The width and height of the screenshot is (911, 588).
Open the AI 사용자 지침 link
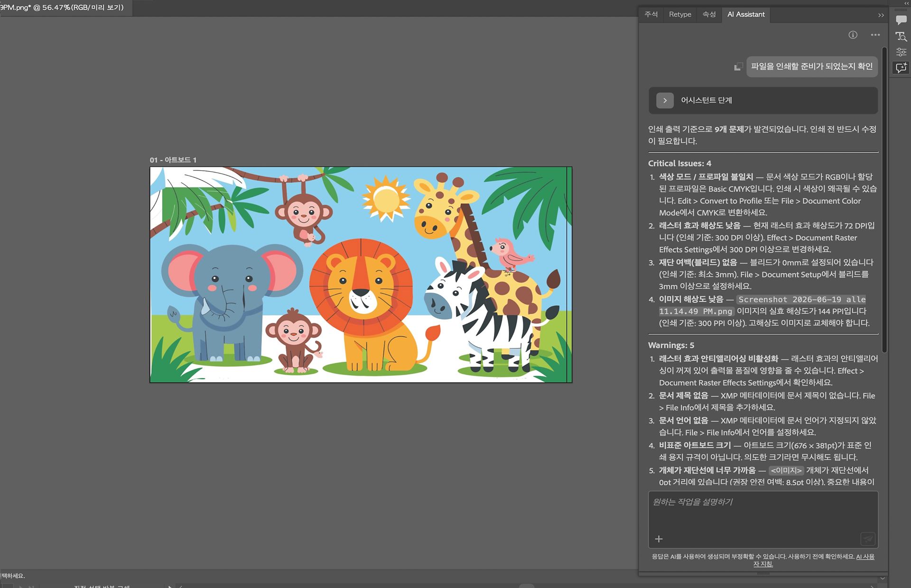click(x=813, y=560)
